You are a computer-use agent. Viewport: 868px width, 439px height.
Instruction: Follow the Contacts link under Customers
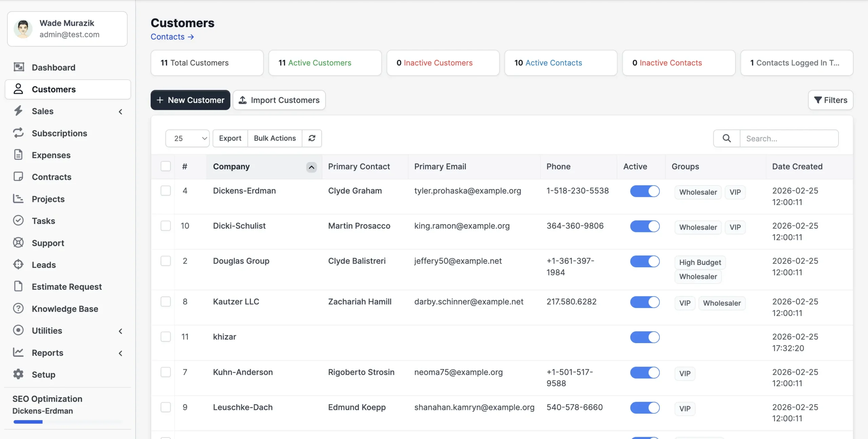point(172,37)
